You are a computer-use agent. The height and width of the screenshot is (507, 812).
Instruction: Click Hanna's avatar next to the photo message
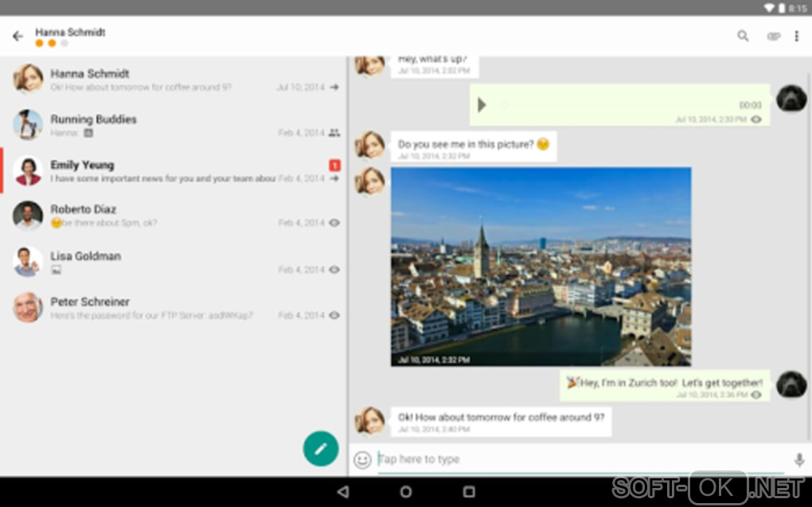pyautogui.click(x=369, y=181)
